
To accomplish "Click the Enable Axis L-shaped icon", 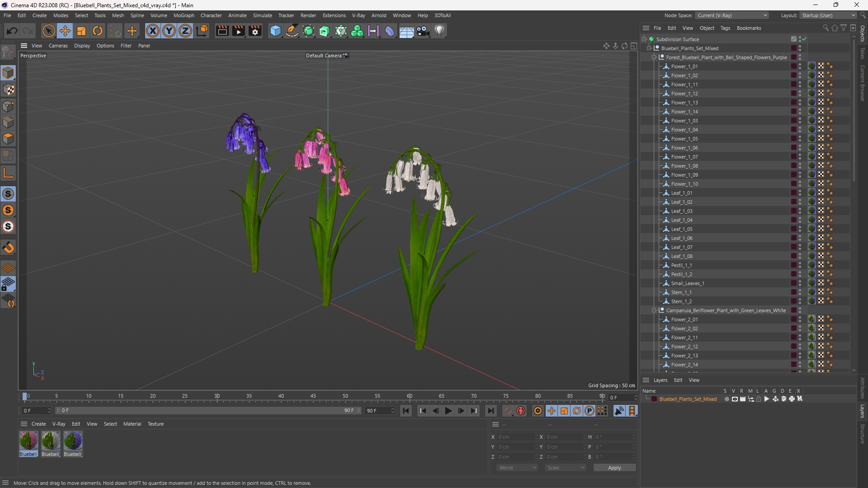I will (8, 173).
